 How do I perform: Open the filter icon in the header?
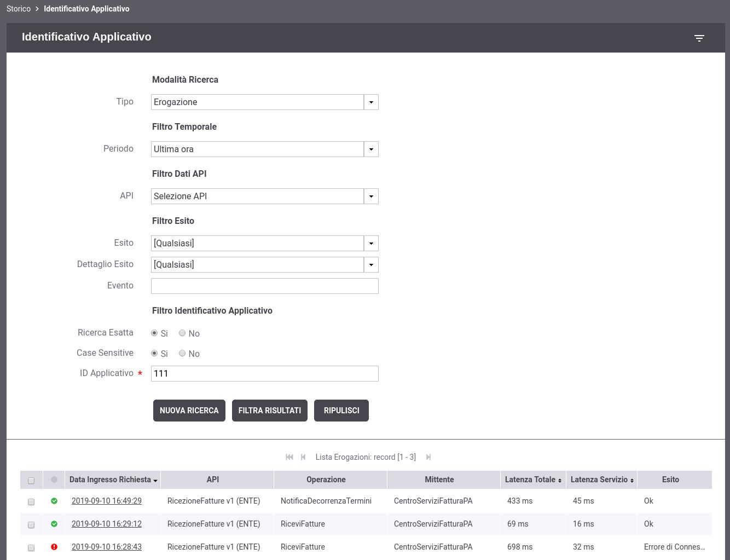coord(699,38)
